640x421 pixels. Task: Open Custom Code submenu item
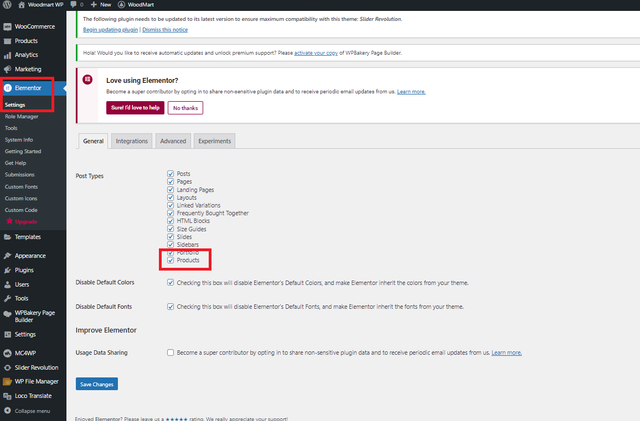point(21,210)
